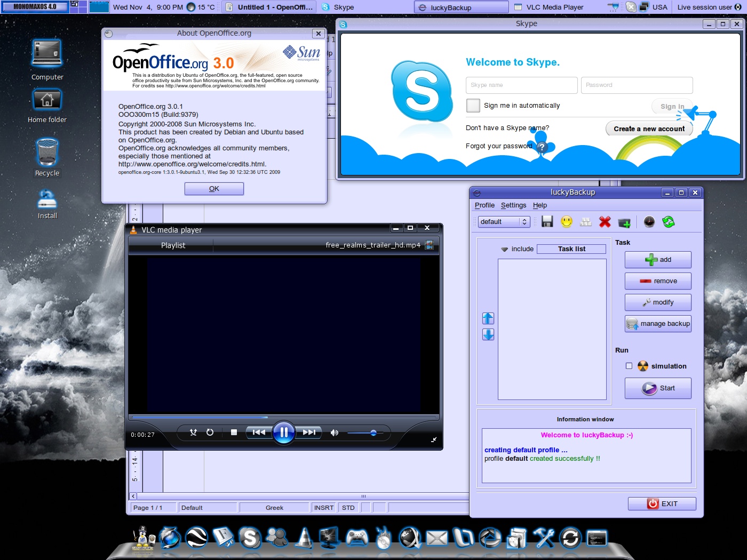The image size is (747, 560).
Task: Open the MONOMAXOS 4.0 main menu
Action: pyautogui.click(x=35, y=7)
